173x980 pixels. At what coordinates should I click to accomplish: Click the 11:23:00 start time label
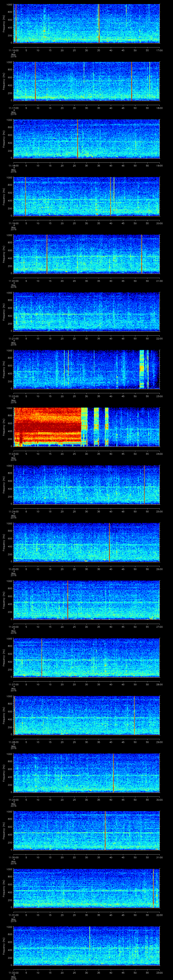coord(14,454)
